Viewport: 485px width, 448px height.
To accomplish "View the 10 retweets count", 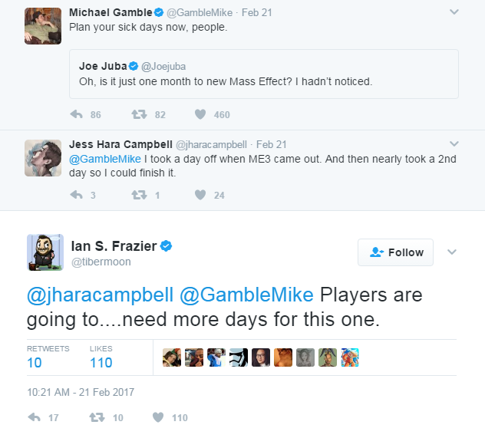I will (x=35, y=363).
